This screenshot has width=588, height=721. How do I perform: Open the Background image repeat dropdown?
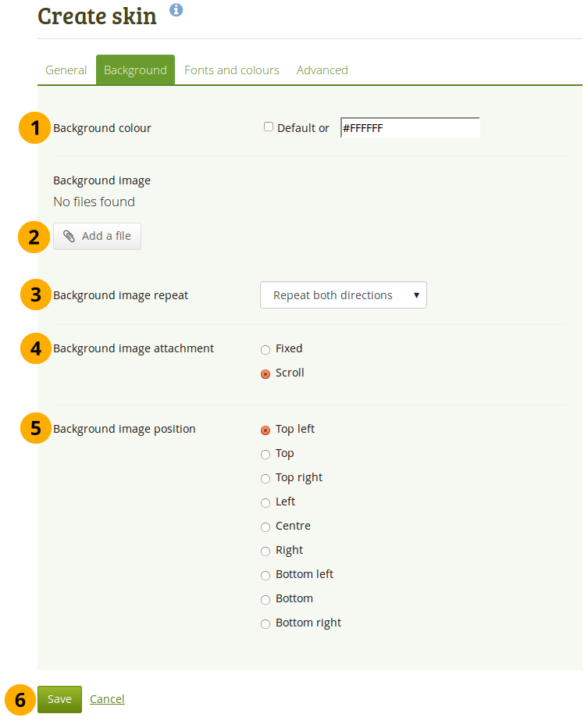(343, 295)
